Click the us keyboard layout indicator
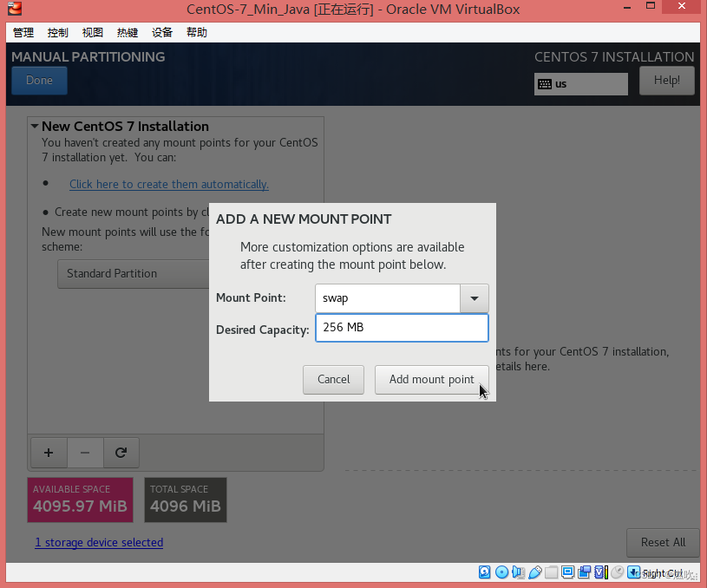The image size is (707, 588). [580, 84]
